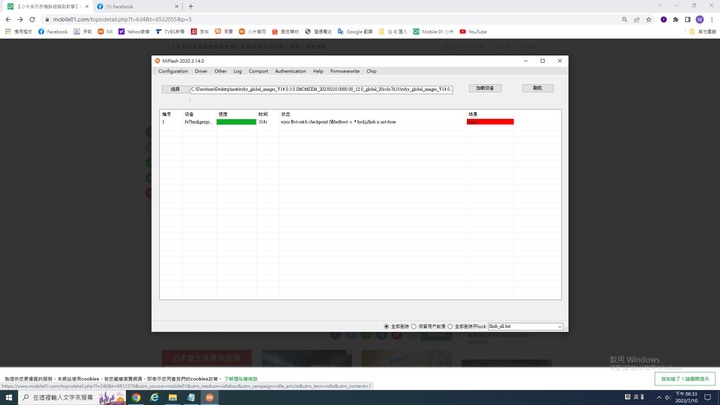Dismiss the cookies notice with green button

click(x=685, y=379)
